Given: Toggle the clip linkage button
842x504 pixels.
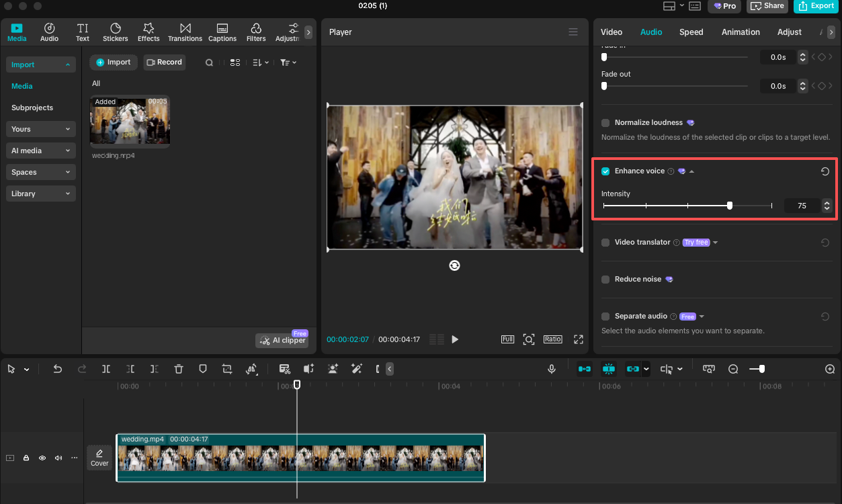Looking at the screenshot, I should [x=632, y=369].
